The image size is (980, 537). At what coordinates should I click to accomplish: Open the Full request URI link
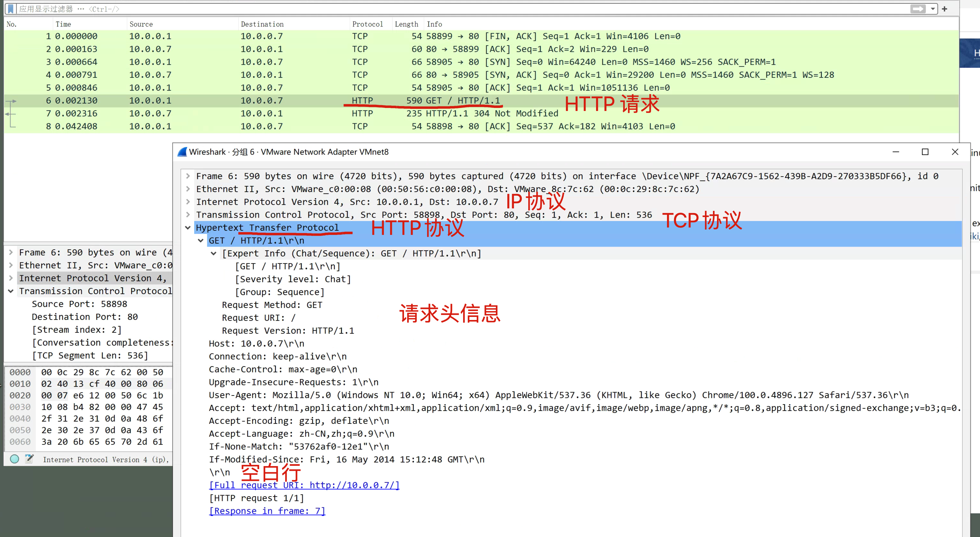point(304,485)
